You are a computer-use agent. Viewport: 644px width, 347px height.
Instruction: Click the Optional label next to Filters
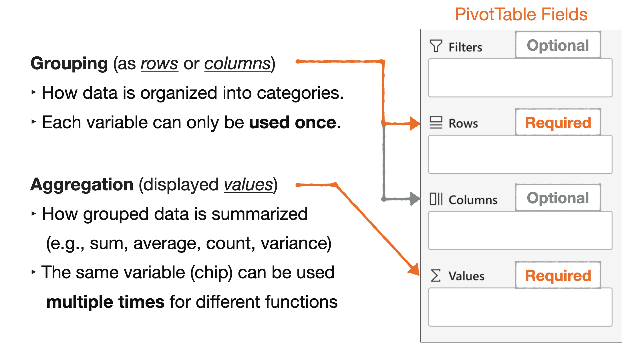(x=558, y=45)
